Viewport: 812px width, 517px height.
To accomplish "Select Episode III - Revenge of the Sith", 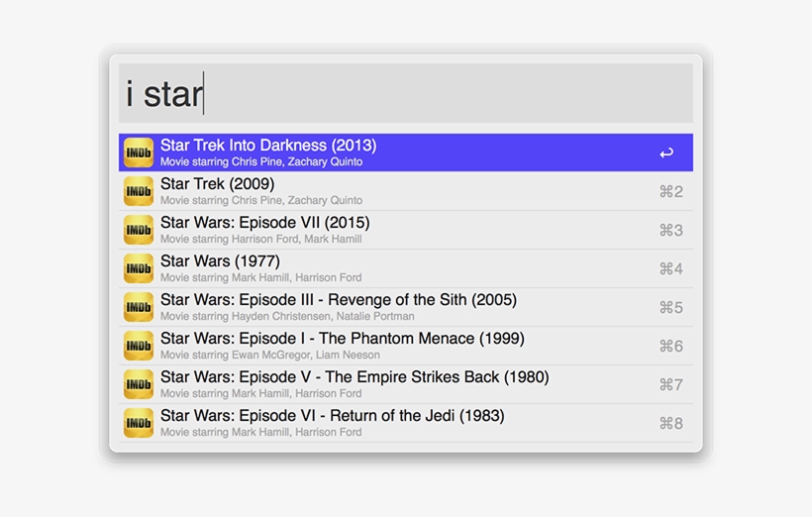I will click(x=339, y=300).
